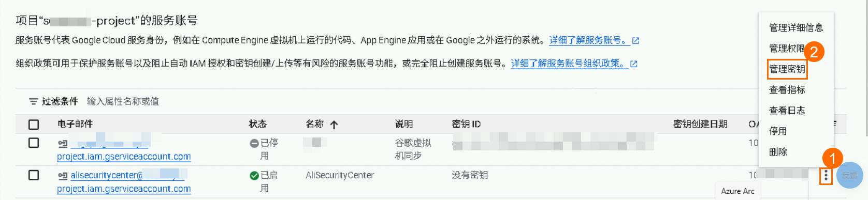This screenshot has height=200, width=868.
Task: Click the filter icon beside 过滤条件
Action: click(33, 101)
